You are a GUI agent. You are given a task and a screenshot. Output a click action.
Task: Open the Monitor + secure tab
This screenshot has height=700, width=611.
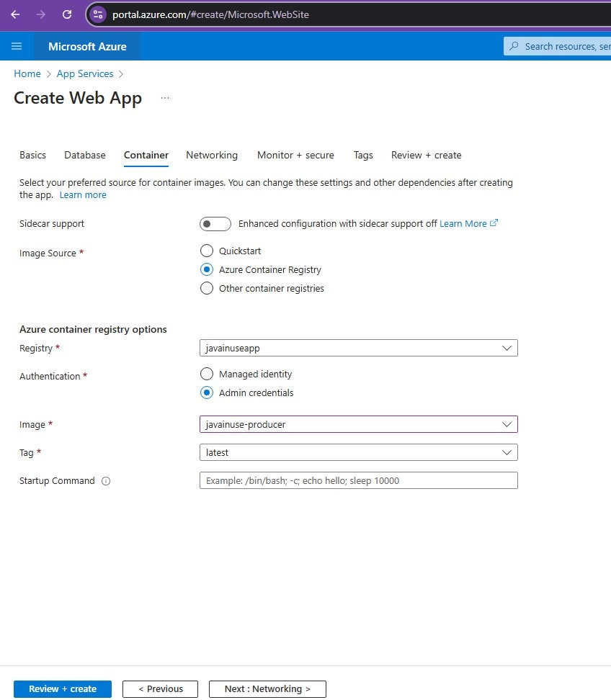(295, 155)
